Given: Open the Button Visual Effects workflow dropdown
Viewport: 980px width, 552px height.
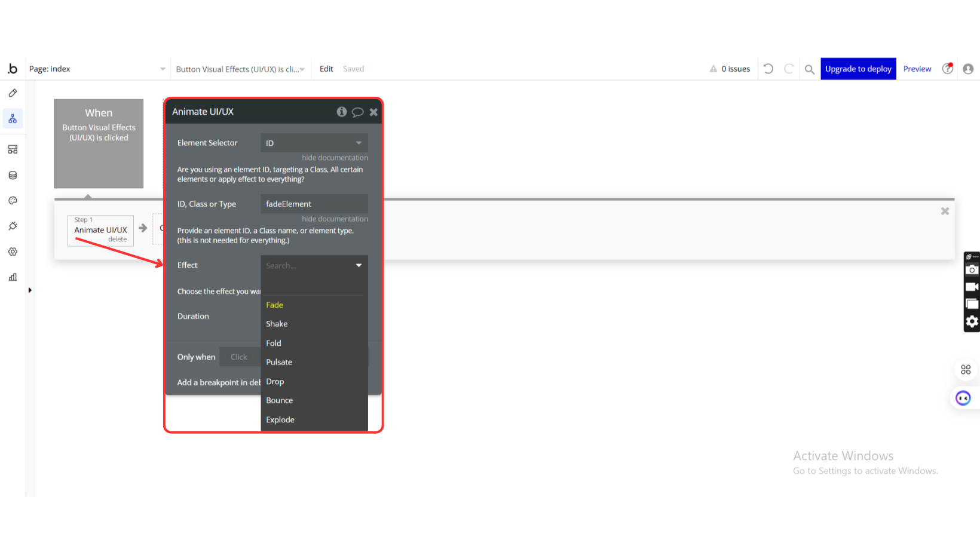Looking at the screenshot, I should [x=240, y=69].
